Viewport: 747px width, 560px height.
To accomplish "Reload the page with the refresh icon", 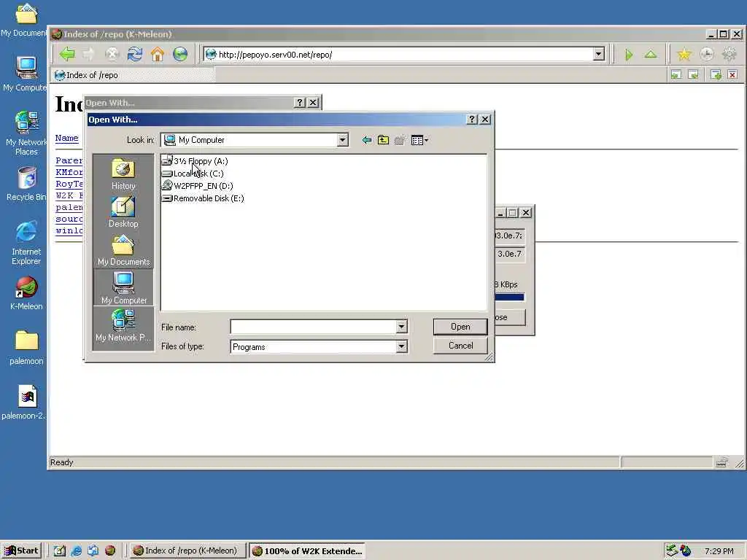I will pyautogui.click(x=135, y=54).
